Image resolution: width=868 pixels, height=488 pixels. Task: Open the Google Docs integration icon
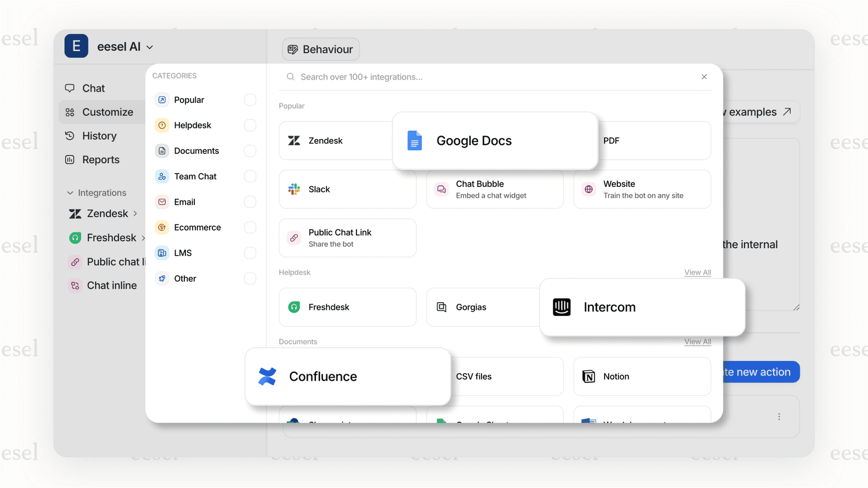click(414, 140)
